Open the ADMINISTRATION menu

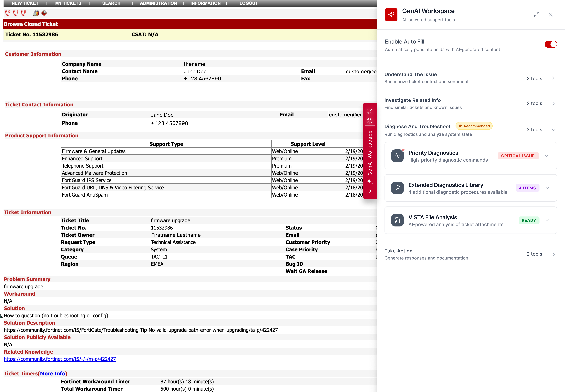click(158, 3)
